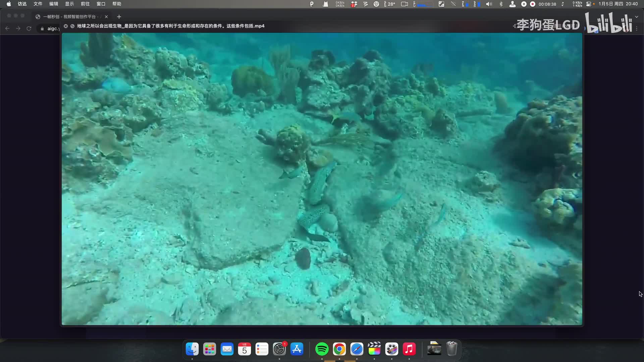The image size is (644, 362).
Task: Close the Quick Look video preview
Action: (66, 26)
